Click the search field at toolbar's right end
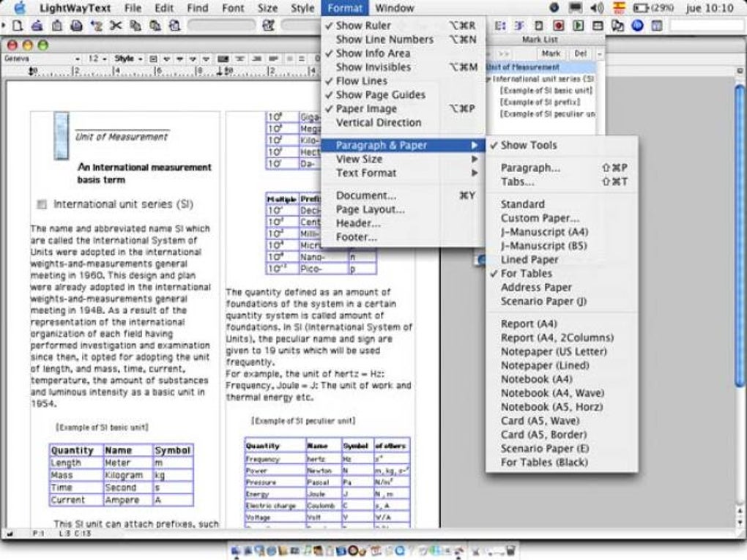 tap(707, 25)
